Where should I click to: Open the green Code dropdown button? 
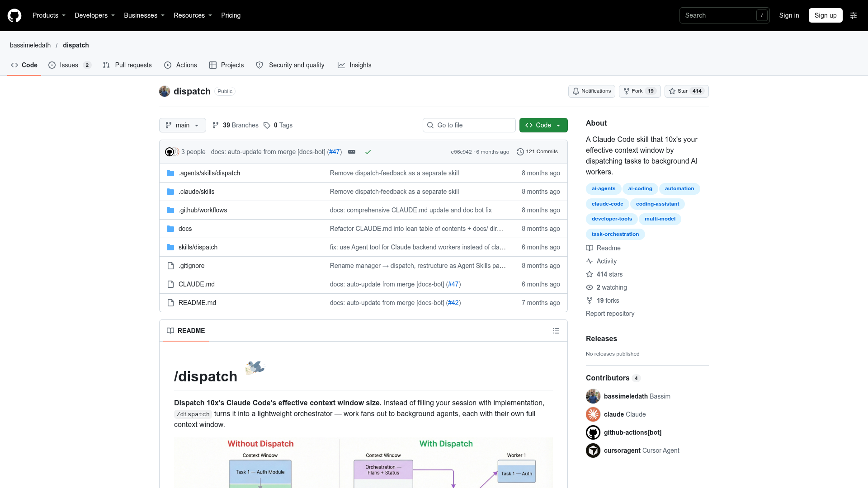tap(543, 125)
